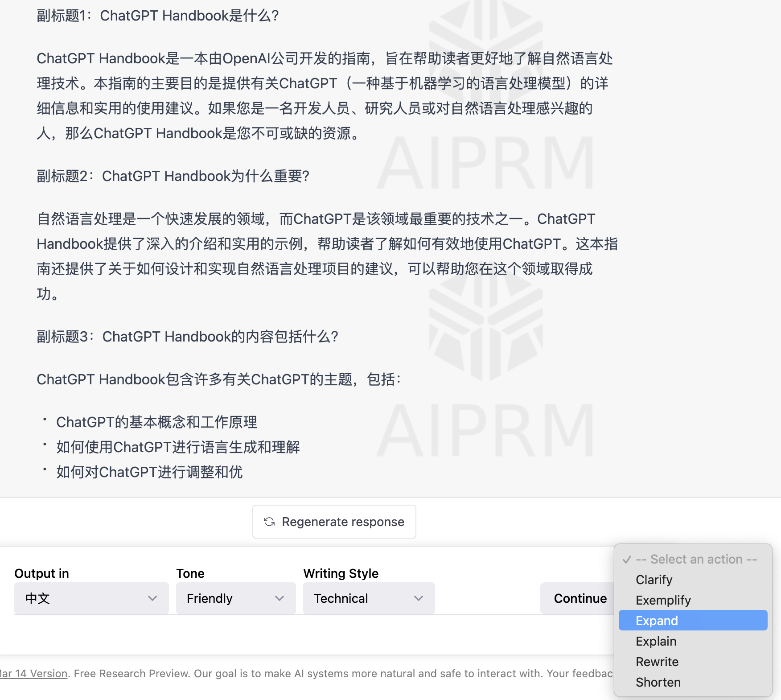Click the paragraph starting 'ChatGPT Handbook是一本由OpenAI'
Screen dimensions: 781x700
325,96
